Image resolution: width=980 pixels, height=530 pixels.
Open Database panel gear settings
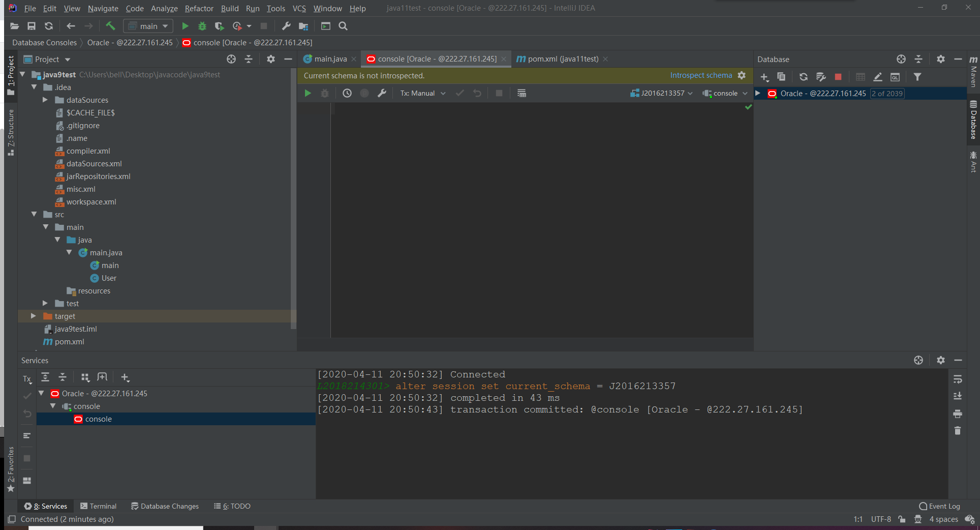click(941, 59)
